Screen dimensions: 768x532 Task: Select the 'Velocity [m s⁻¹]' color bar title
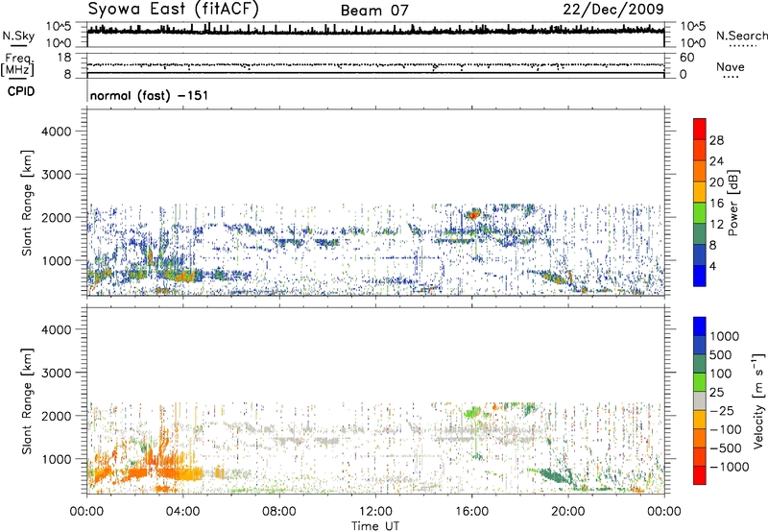click(758, 400)
